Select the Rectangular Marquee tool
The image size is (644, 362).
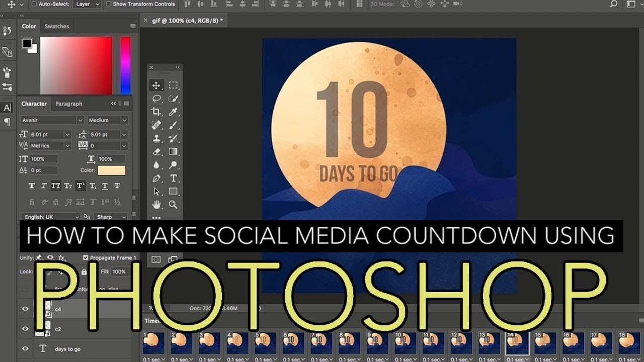click(x=173, y=85)
